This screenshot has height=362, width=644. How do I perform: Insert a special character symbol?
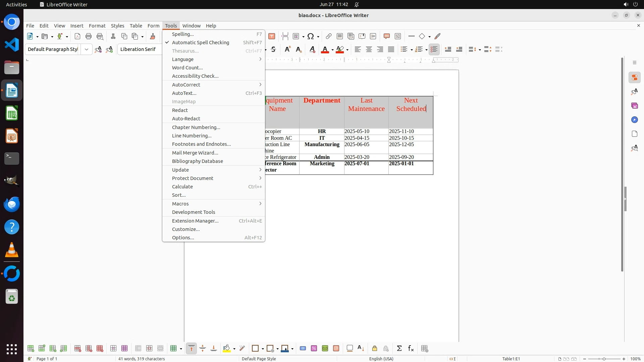pyautogui.click(x=311, y=37)
